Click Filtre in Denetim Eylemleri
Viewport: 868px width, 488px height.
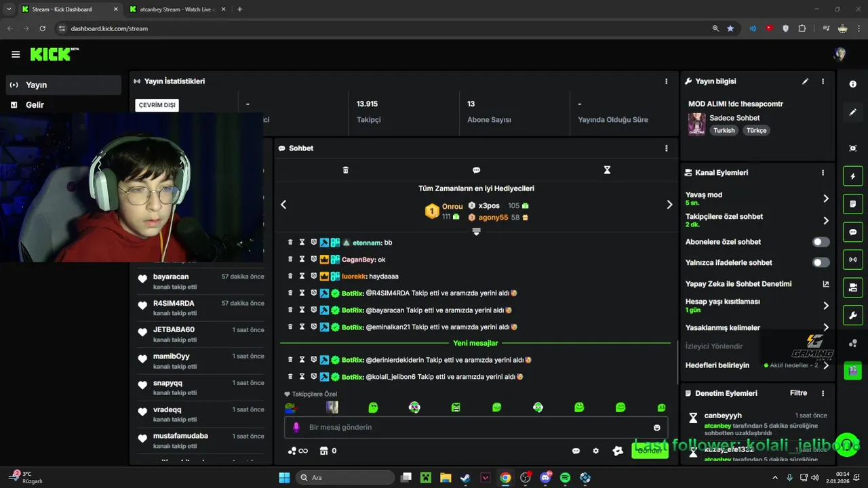tap(798, 393)
